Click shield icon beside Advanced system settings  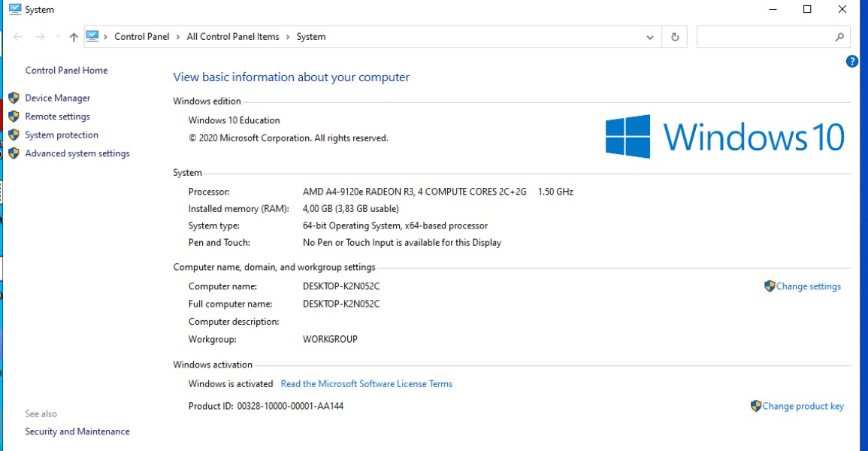14,153
